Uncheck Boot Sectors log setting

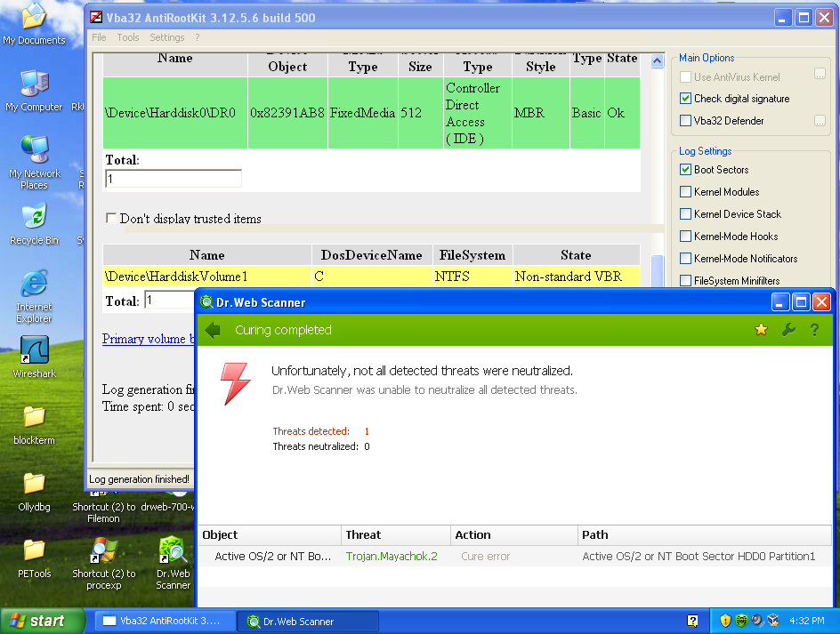point(685,170)
